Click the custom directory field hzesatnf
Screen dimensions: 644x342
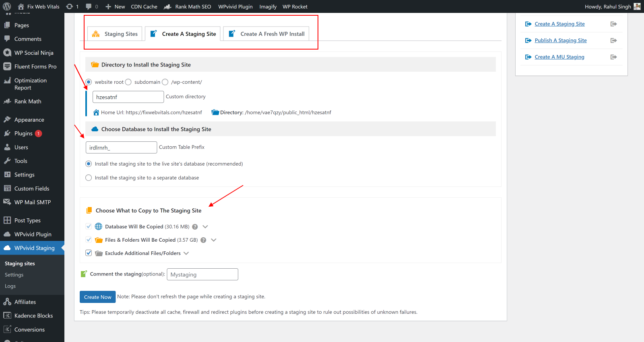(x=128, y=97)
